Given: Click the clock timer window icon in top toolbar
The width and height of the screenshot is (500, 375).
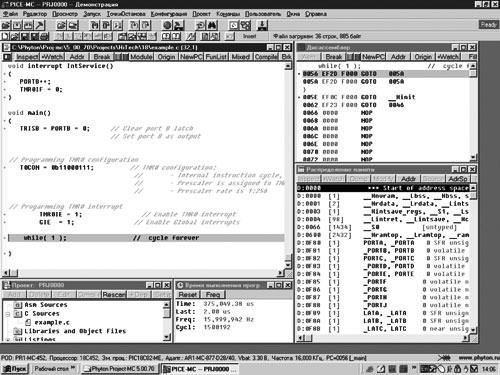Looking at the screenshot, I should tap(234, 25).
